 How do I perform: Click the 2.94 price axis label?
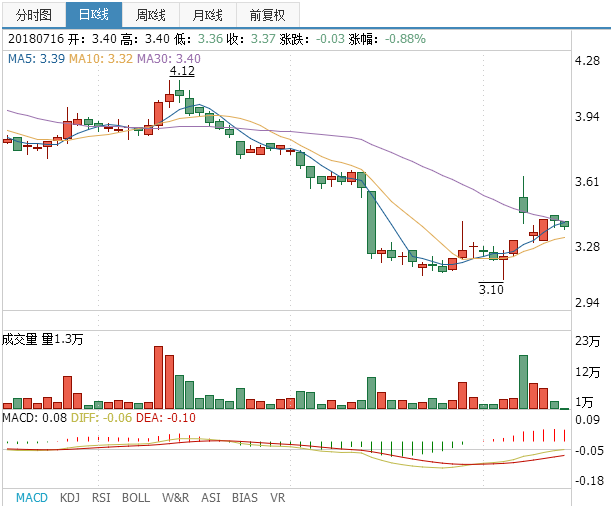(x=587, y=302)
